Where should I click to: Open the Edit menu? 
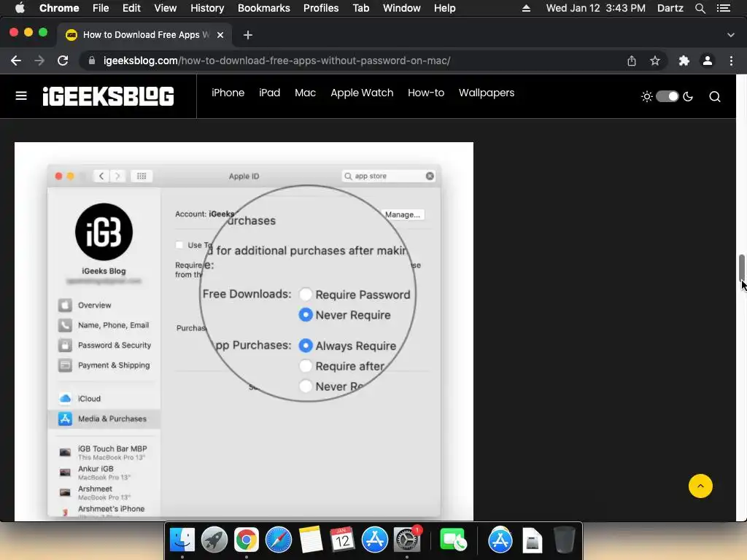(131, 8)
